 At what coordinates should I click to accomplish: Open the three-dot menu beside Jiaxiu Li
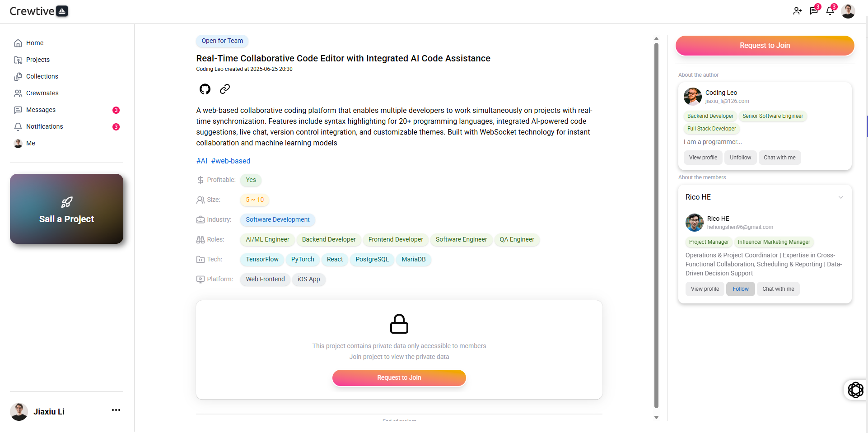tap(116, 410)
